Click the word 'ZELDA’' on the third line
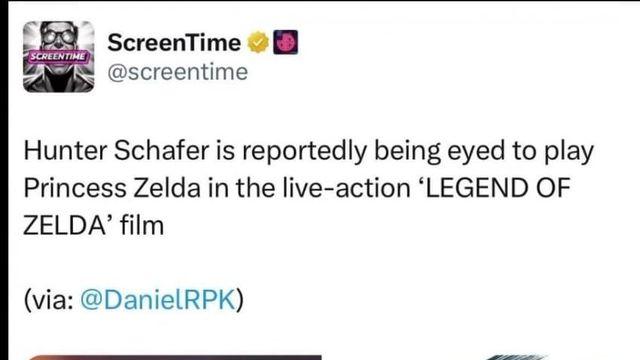Screen dimensions: 640x360 pyautogui.click(x=68, y=225)
